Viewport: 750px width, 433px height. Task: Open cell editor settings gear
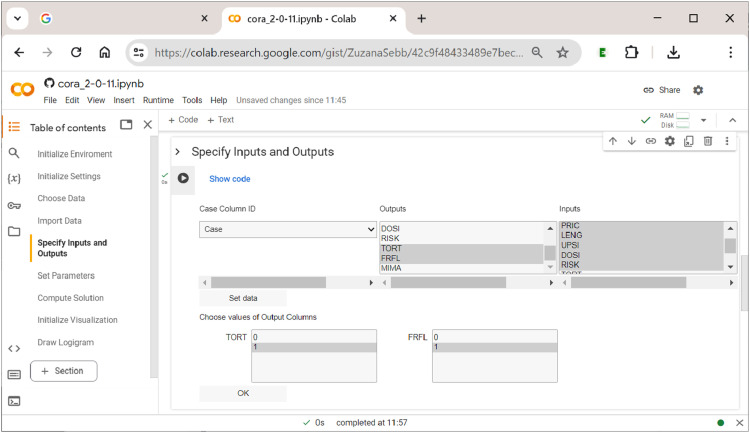pyautogui.click(x=670, y=141)
